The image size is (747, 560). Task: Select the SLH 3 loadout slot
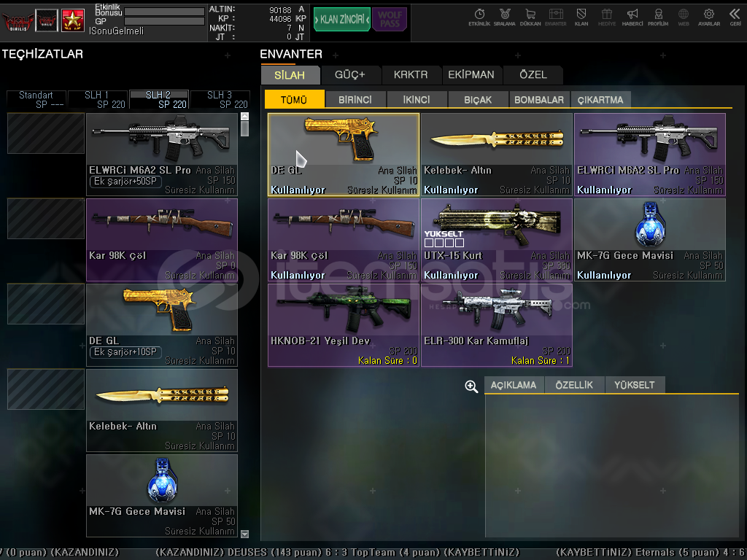(x=220, y=99)
